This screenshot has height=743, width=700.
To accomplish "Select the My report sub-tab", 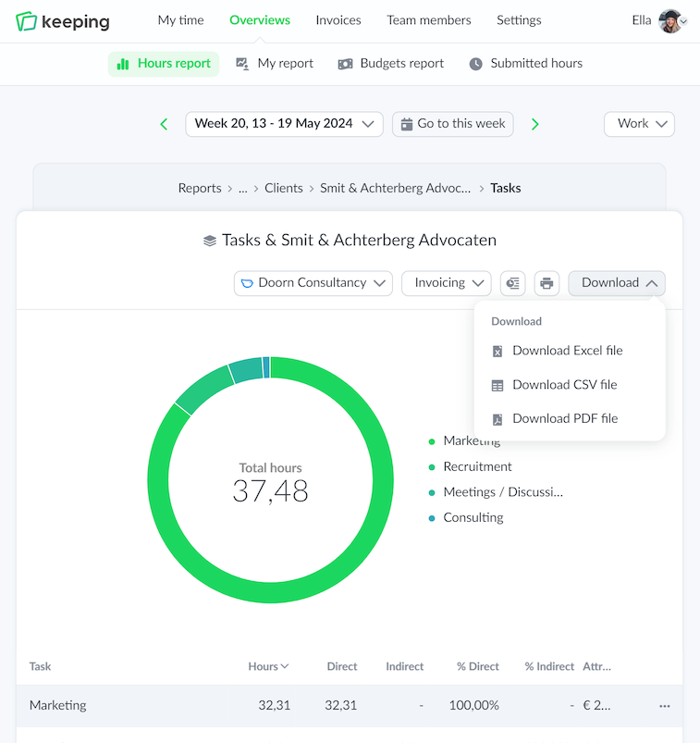I will 275,64.
